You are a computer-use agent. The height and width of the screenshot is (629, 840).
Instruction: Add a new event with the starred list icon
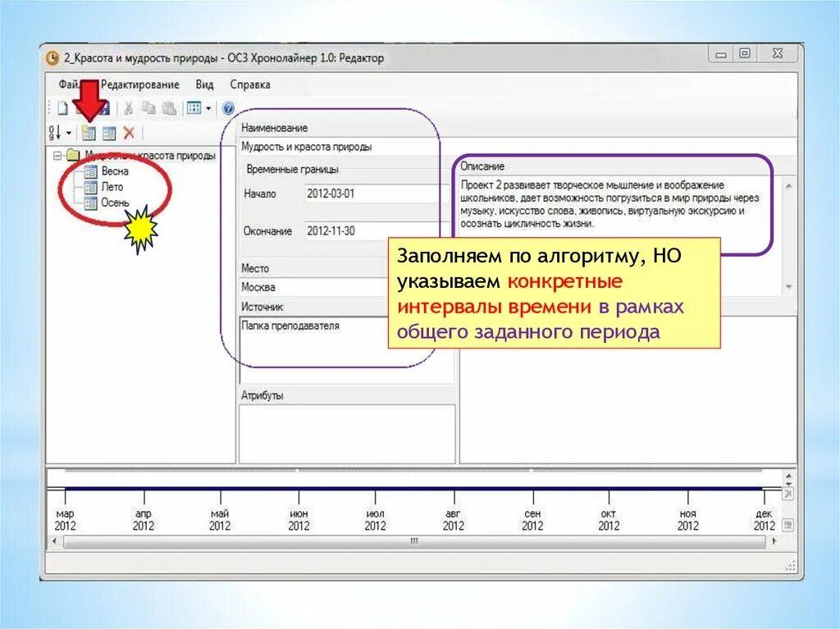coord(89,133)
